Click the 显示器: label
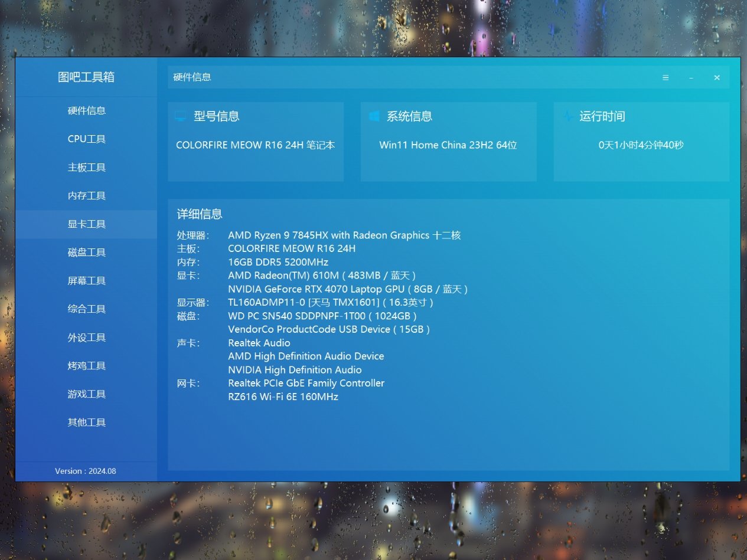Screen dimensions: 747x560 pyautogui.click(x=192, y=303)
